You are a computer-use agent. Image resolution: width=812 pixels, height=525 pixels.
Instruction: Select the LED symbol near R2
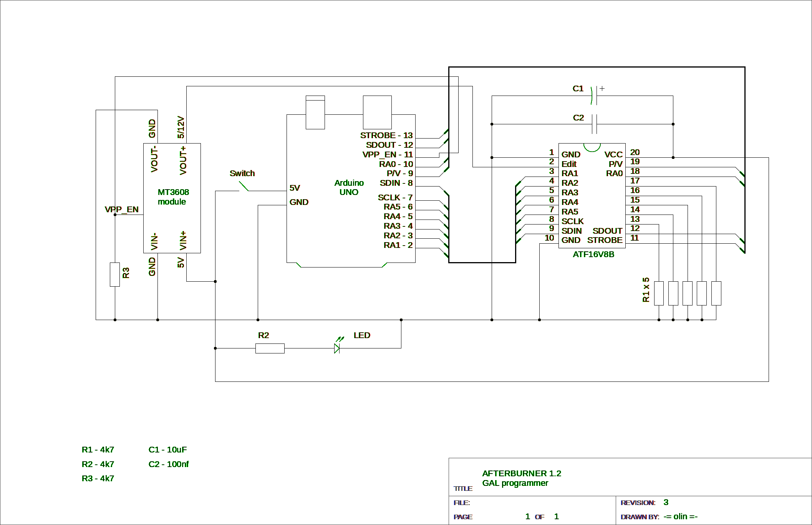pyautogui.click(x=336, y=348)
